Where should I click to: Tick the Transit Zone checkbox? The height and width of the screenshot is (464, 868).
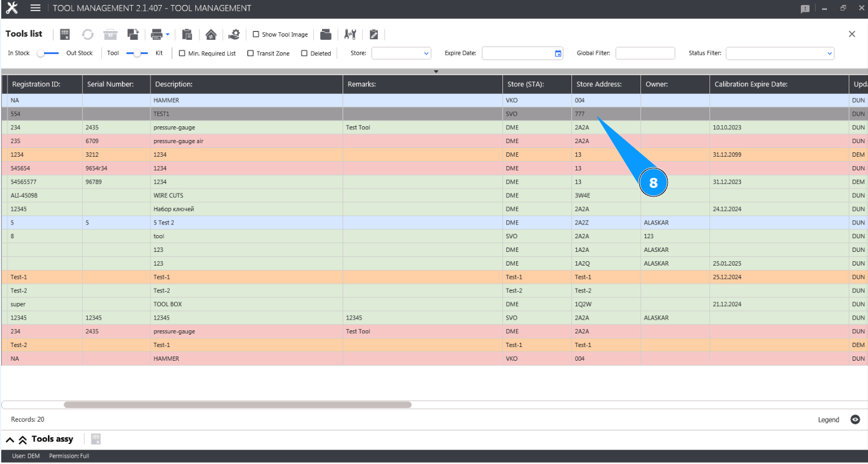(251, 53)
